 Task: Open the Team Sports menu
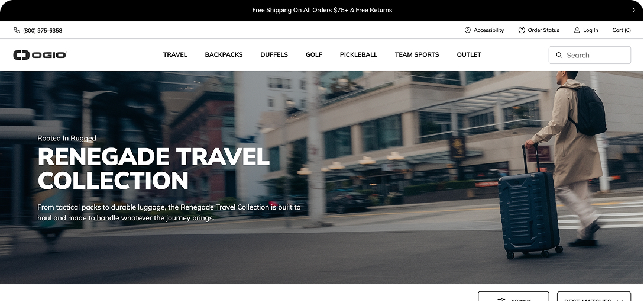tap(417, 54)
